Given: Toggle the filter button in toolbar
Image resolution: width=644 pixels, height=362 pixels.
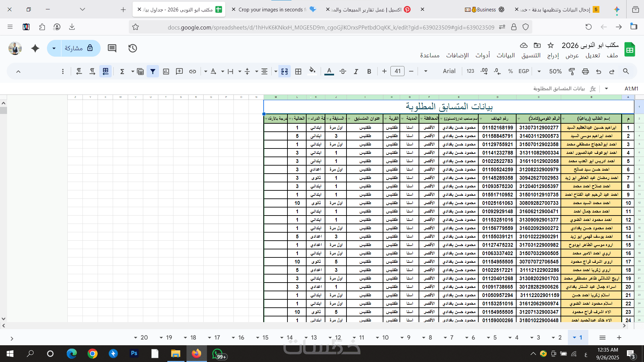Looking at the screenshot, I should click(153, 71).
